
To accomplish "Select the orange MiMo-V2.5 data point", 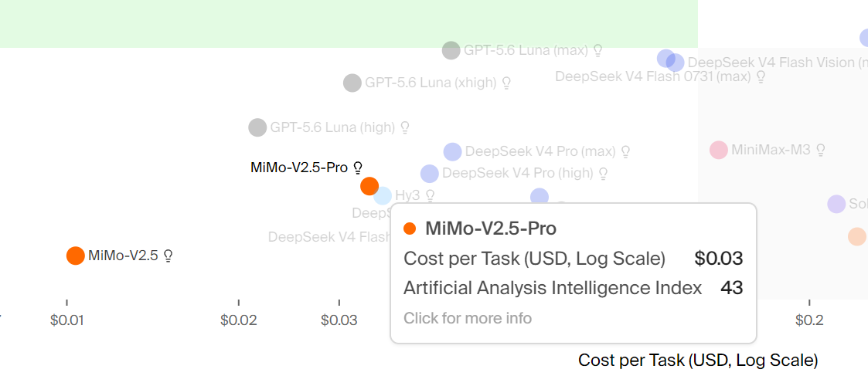I will tap(75, 256).
